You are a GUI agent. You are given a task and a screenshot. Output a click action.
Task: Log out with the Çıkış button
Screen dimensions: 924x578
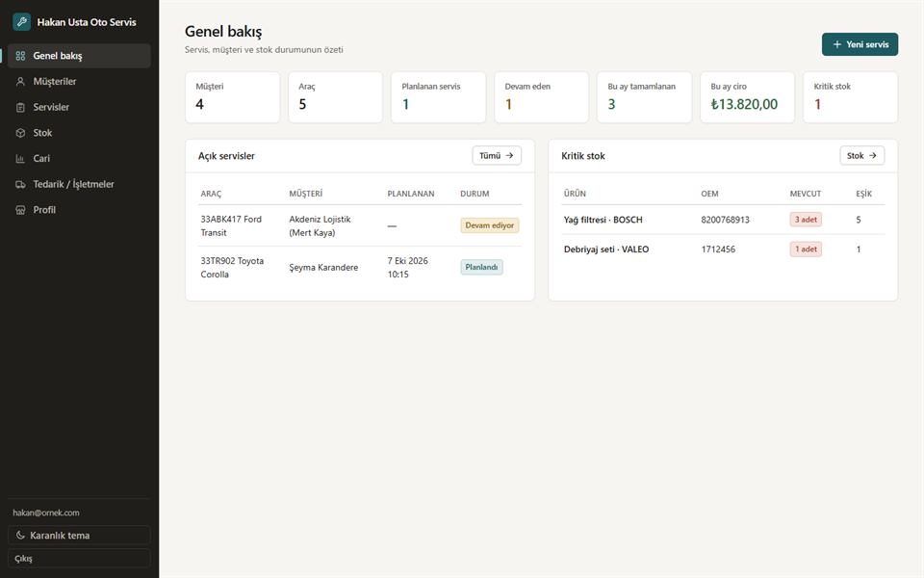pyautogui.click(x=80, y=559)
